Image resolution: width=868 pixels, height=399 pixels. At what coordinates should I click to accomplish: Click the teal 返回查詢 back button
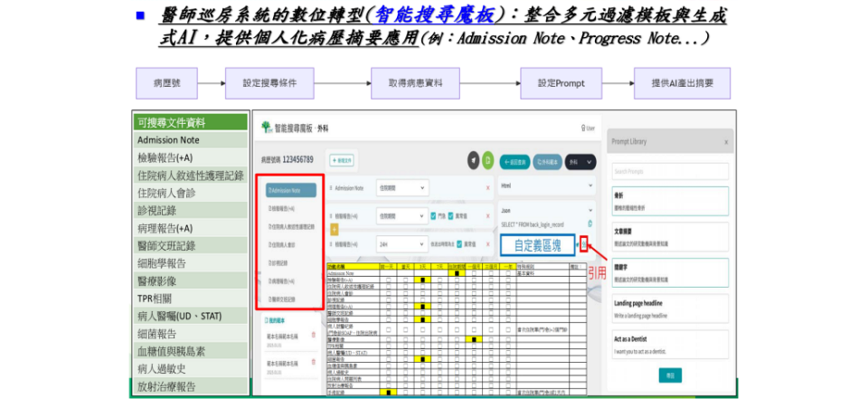click(515, 160)
